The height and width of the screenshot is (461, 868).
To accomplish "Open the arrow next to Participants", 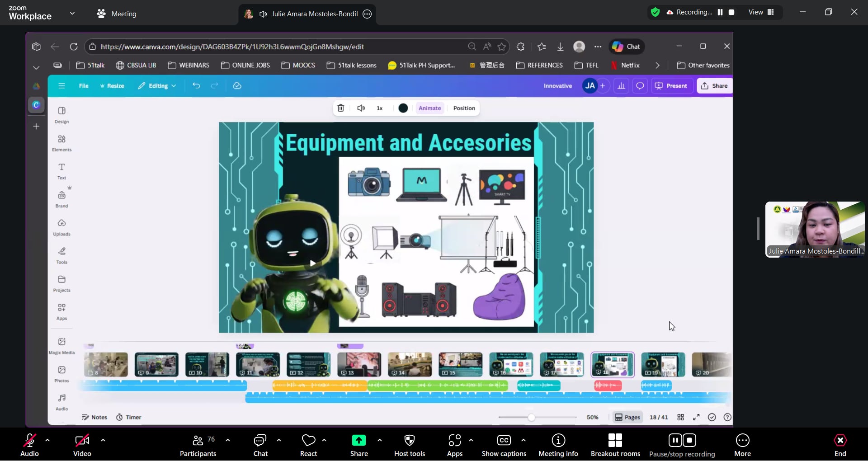I will click(x=228, y=440).
